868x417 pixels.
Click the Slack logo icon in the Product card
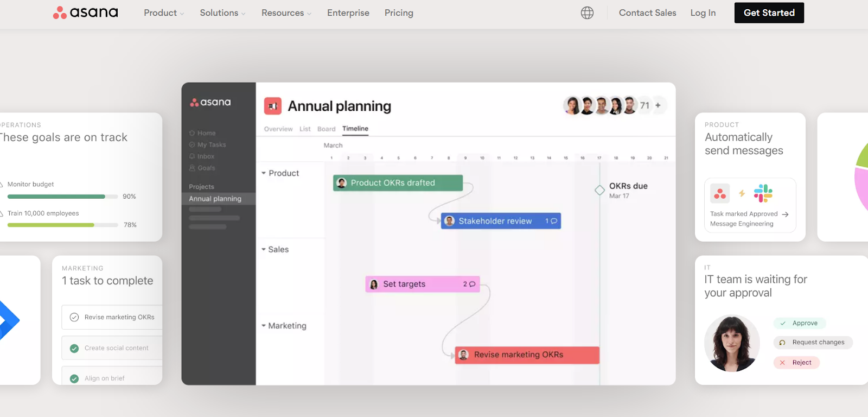pos(763,193)
